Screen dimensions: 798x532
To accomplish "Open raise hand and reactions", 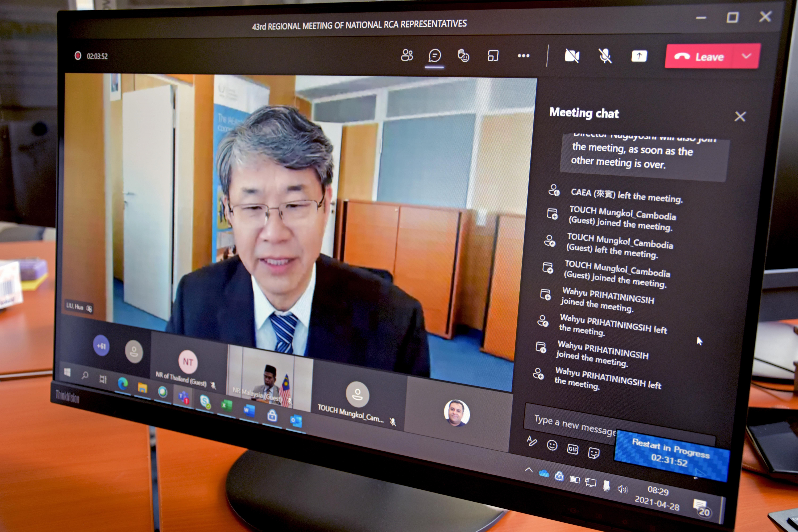I will point(463,56).
